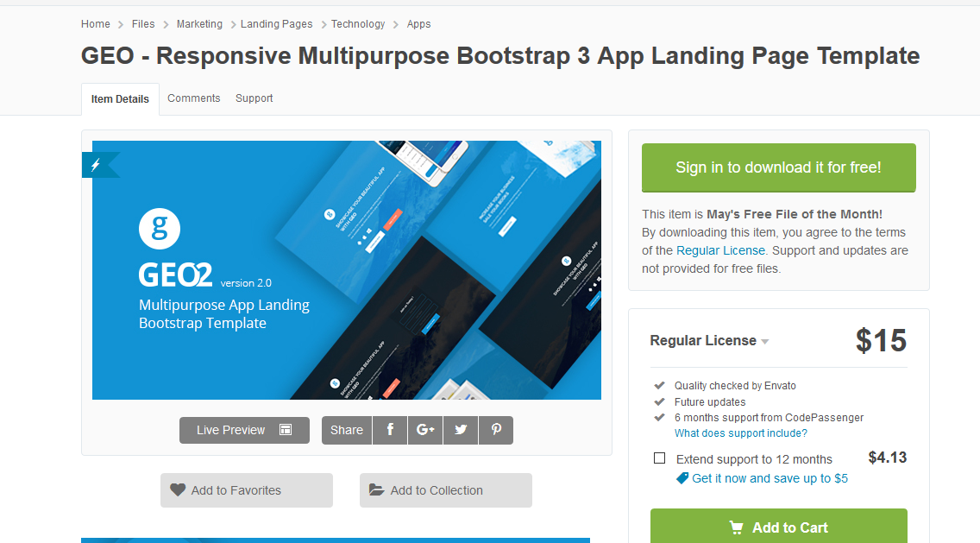Image resolution: width=980 pixels, height=543 pixels.
Task: Click the GEO2 template preview image
Action: tap(347, 269)
